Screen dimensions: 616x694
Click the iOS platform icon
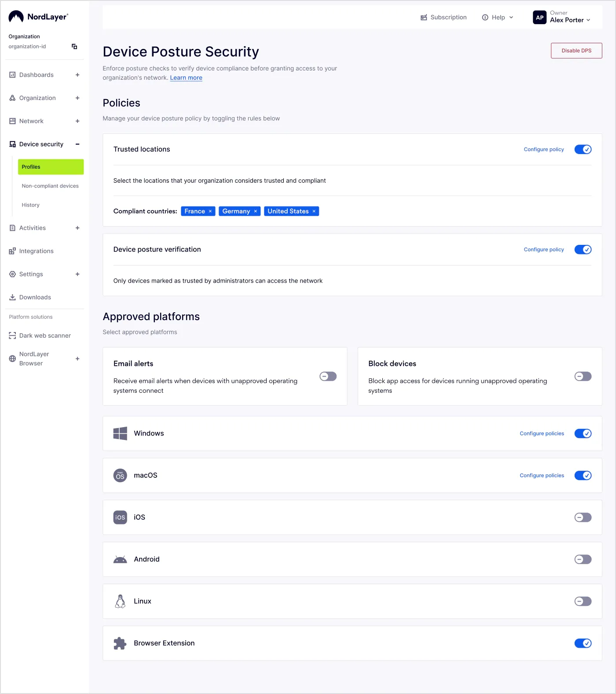pyautogui.click(x=120, y=517)
